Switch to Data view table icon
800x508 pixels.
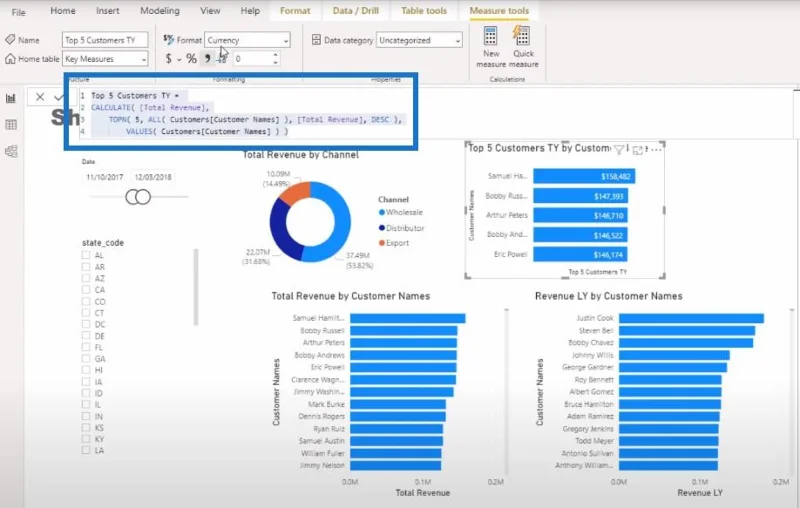[11, 125]
